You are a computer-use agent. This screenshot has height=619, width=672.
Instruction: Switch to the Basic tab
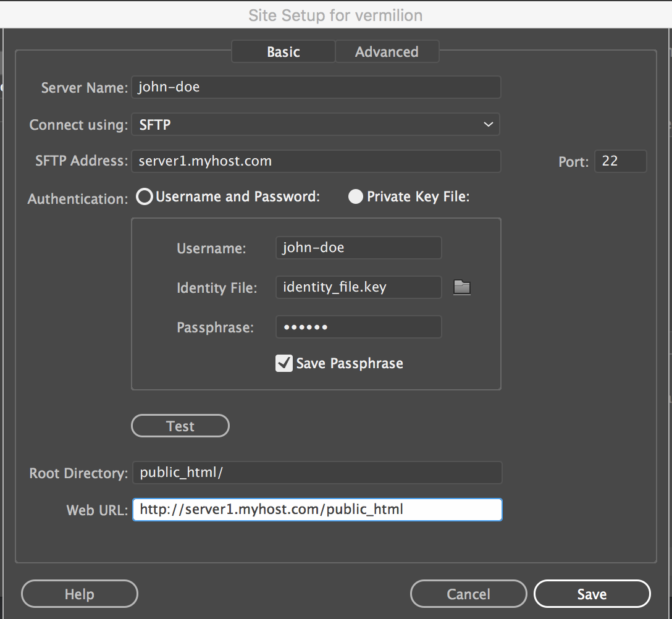coord(282,52)
